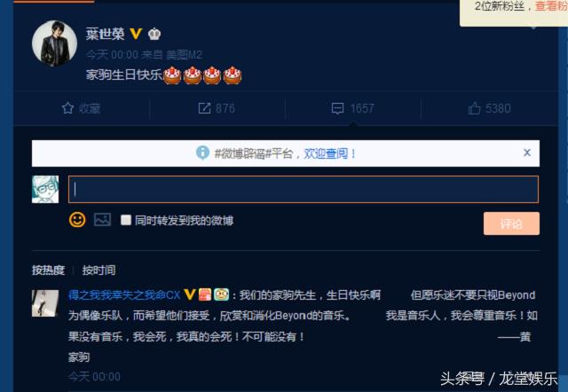Click the crown membership icon

[x=154, y=34]
